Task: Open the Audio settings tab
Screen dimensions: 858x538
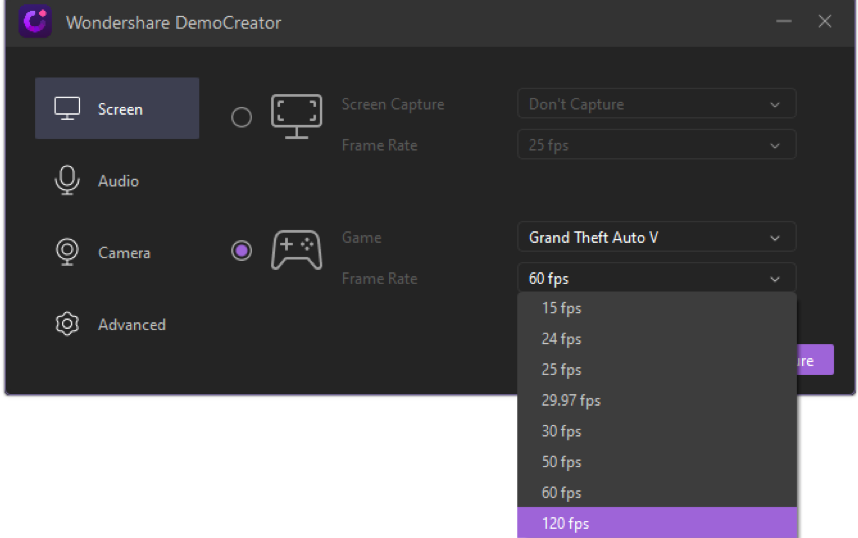Action: [117, 181]
